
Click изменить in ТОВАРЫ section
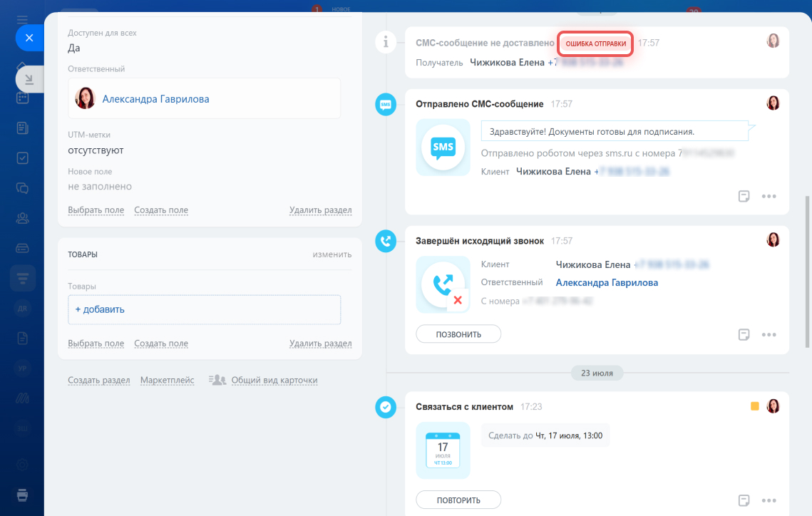pyautogui.click(x=332, y=254)
